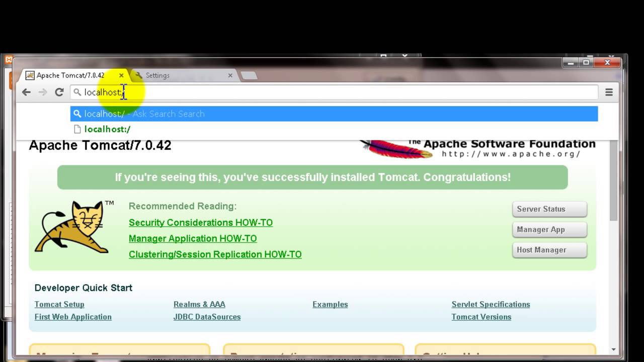Click the Apache feather logo

click(x=396, y=149)
